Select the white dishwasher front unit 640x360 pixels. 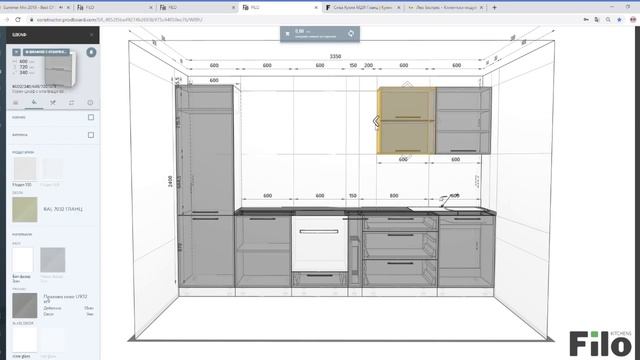pyautogui.click(x=320, y=244)
